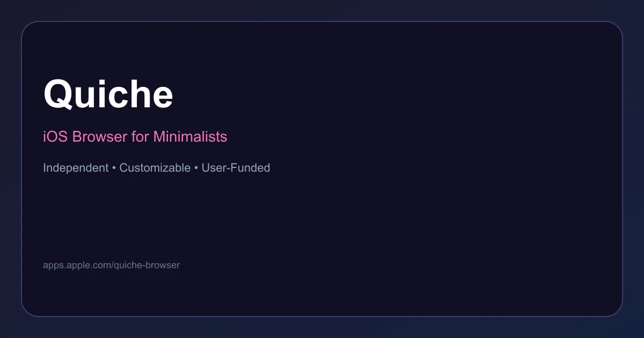Viewport: 644px width, 338px height.
Task: Click the bullet between Customizable and User-Funded
Action: (x=196, y=168)
